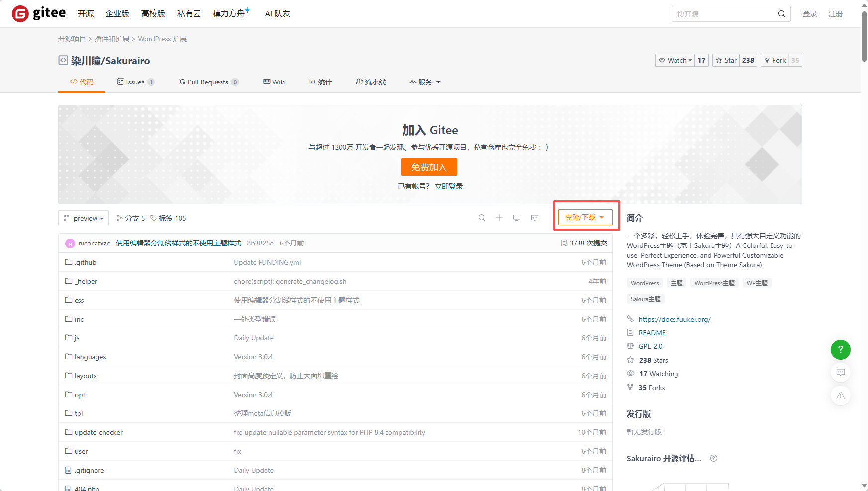The height and width of the screenshot is (491, 868).
Task: Click the Gitee logo
Action: tap(39, 13)
